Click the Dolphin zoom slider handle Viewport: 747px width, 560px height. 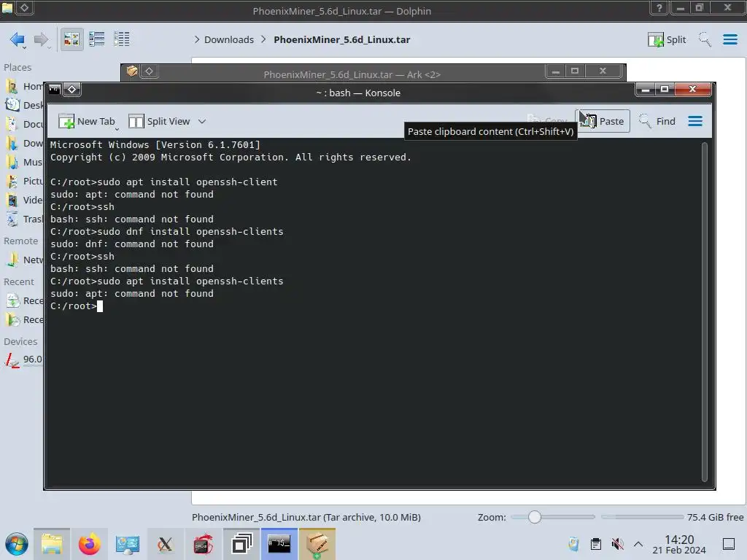coord(535,517)
